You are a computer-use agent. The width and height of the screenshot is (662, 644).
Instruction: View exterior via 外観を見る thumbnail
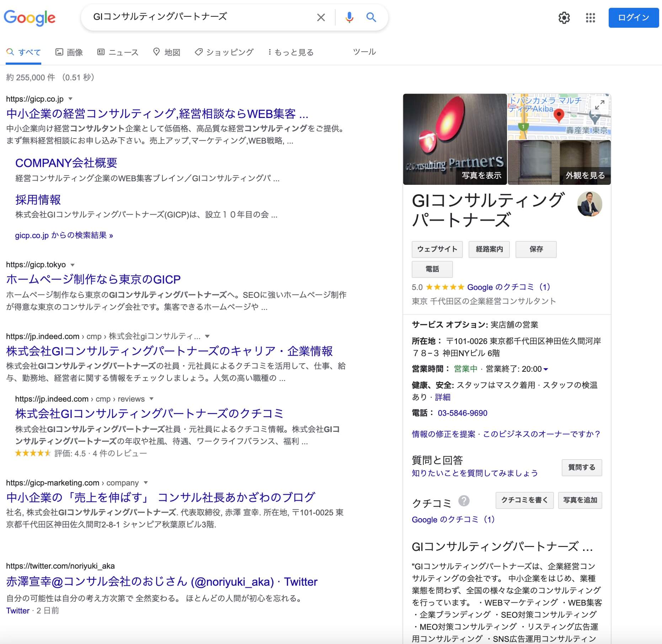[559, 163]
